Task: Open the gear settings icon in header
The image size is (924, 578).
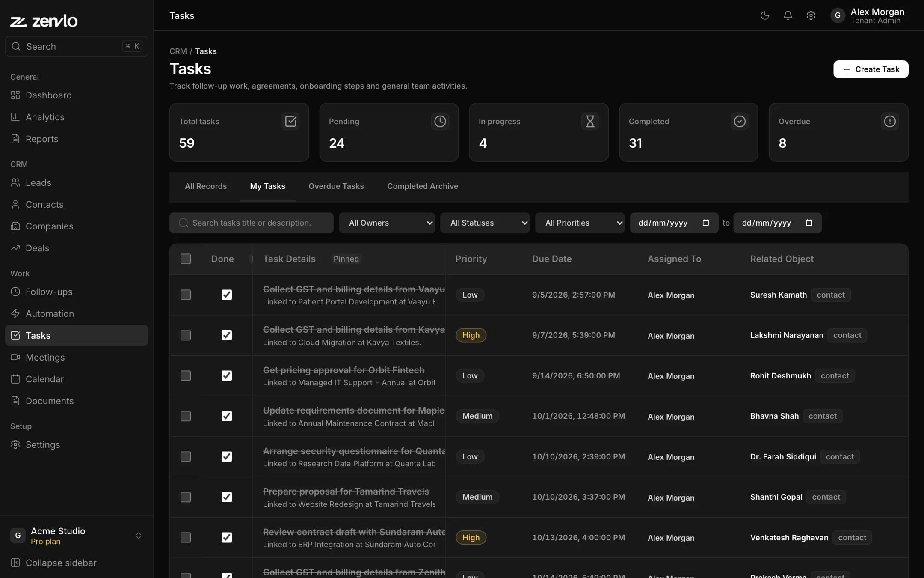Action: coord(811,15)
